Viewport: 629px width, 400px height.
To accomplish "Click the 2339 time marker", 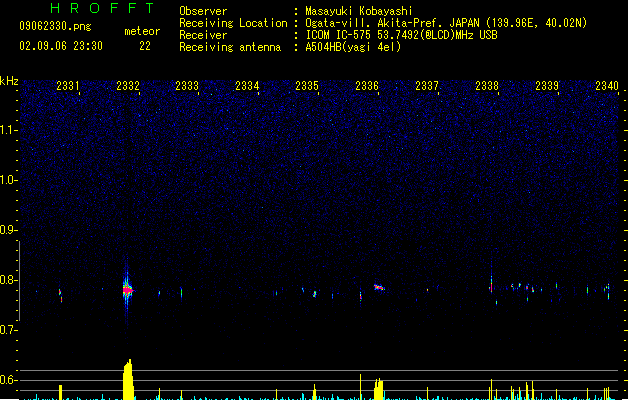I will tap(547, 86).
